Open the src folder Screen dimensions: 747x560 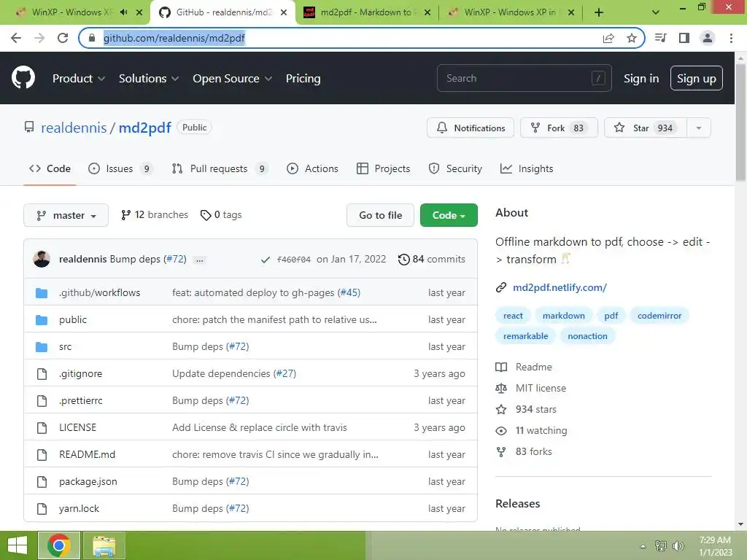click(x=65, y=346)
